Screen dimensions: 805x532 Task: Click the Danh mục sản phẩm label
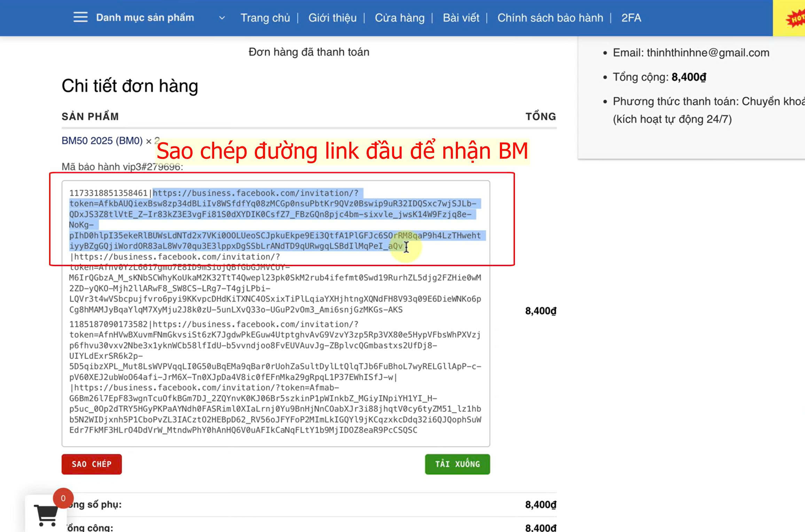(145, 18)
